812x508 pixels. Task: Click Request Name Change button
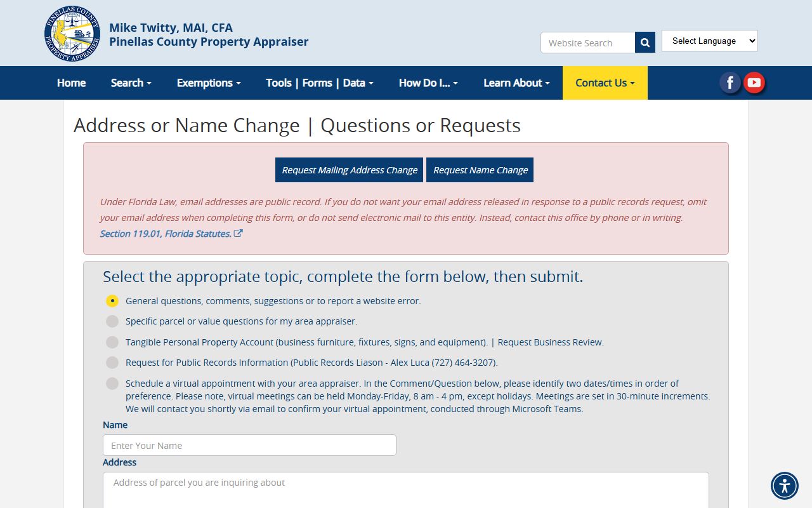tap(480, 170)
